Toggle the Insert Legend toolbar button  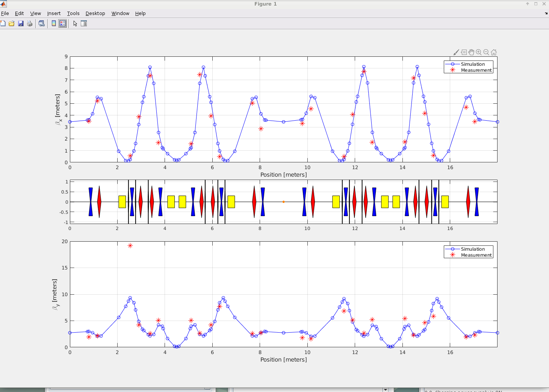(62, 23)
